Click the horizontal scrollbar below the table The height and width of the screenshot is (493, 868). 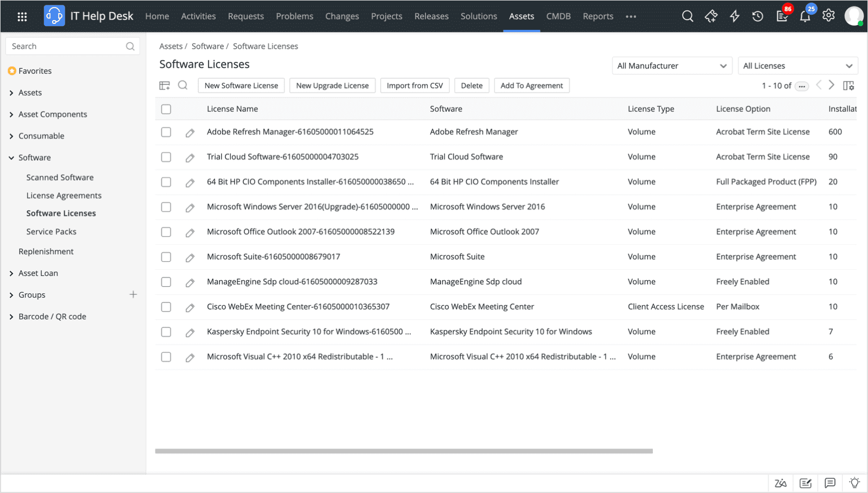pos(404,451)
